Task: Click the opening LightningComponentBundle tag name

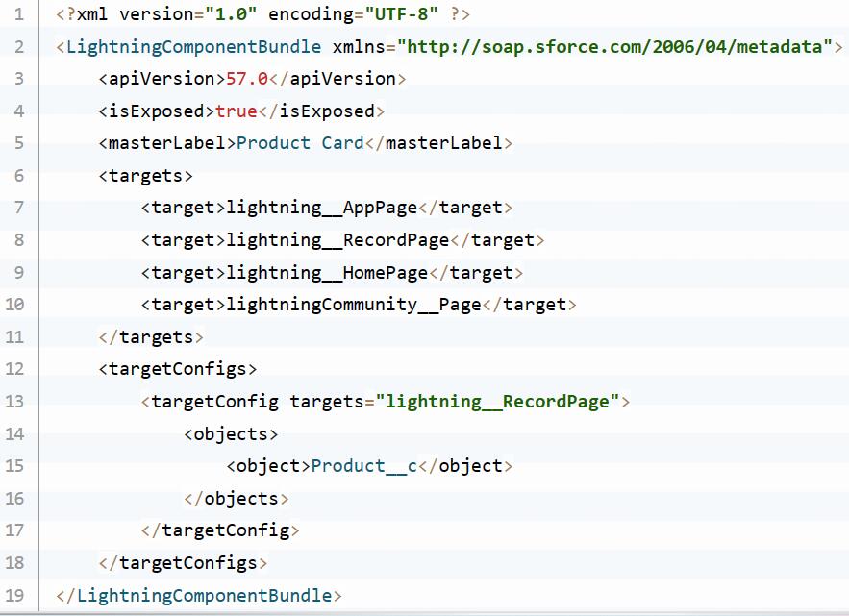Action: tap(194, 46)
